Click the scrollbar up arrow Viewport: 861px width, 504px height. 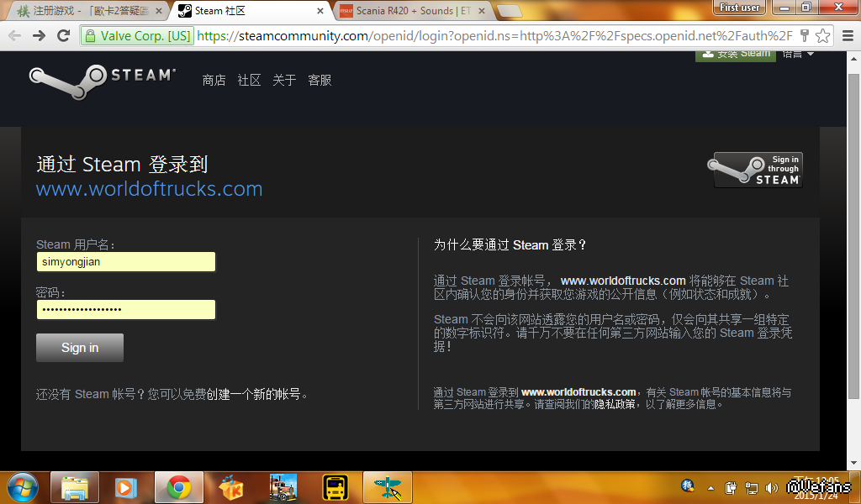click(853, 58)
